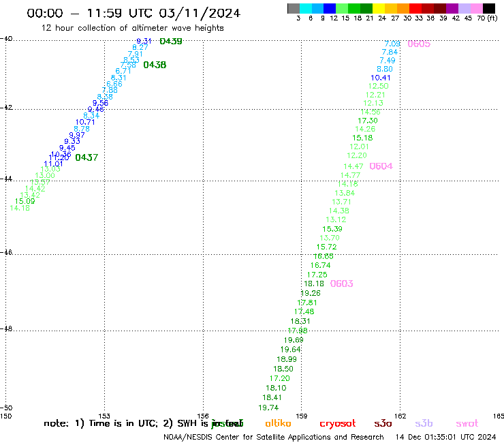Click the 17.30 wave height value
Screen dimensions: 504x443
368,121
